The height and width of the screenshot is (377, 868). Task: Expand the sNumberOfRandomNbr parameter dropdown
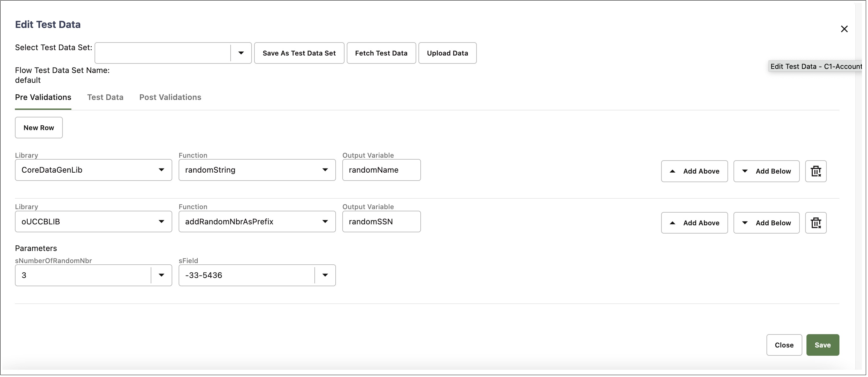(161, 275)
